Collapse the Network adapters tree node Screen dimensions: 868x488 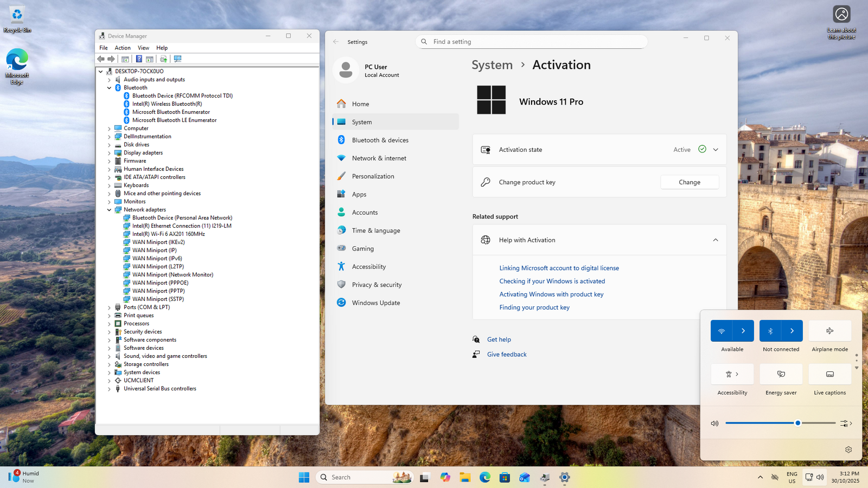(x=109, y=210)
